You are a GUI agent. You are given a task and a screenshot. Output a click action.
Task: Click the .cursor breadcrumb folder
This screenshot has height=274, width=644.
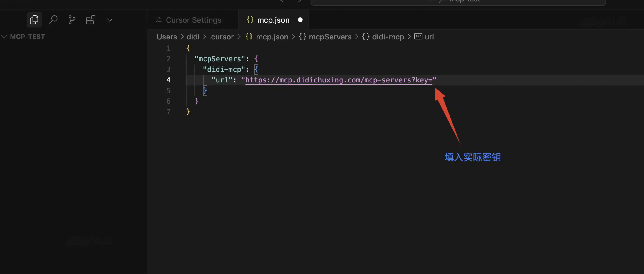221,37
